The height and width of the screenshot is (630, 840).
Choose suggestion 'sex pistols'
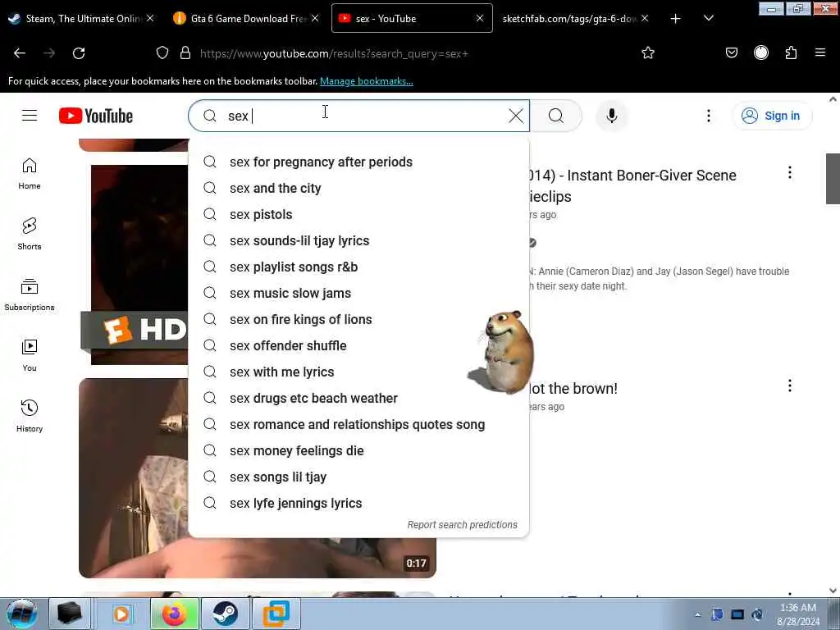[x=358, y=215]
